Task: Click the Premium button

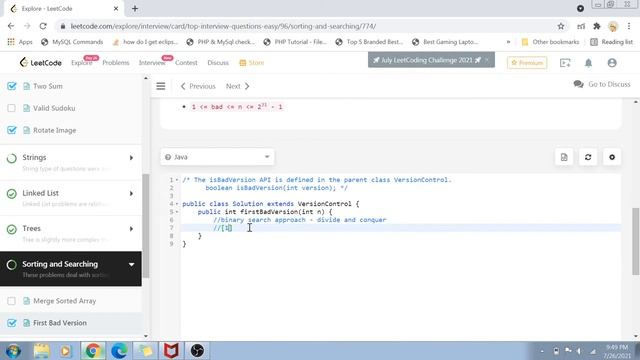Action: (527, 63)
